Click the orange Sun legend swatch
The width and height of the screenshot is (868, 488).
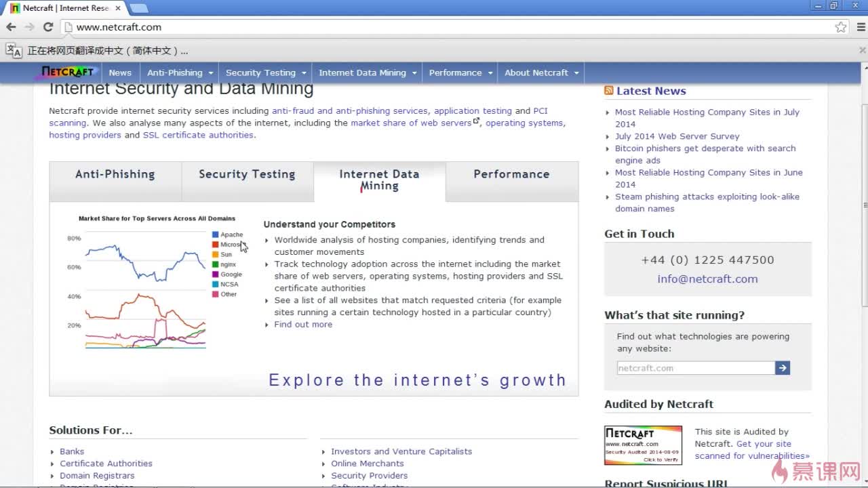click(216, 254)
